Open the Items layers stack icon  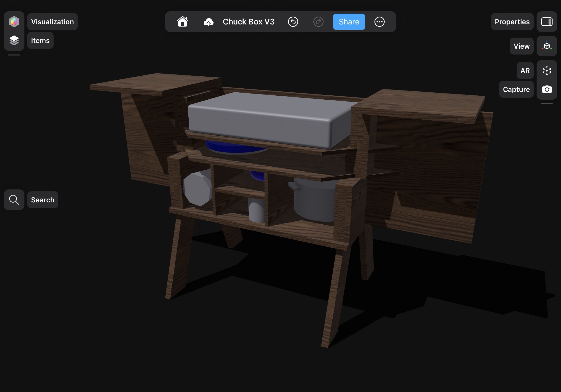click(x=14, y=40)
